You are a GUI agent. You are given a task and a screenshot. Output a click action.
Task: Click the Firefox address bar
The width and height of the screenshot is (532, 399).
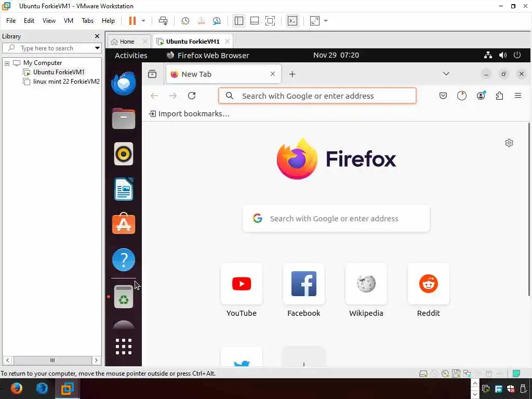[317, 96]
